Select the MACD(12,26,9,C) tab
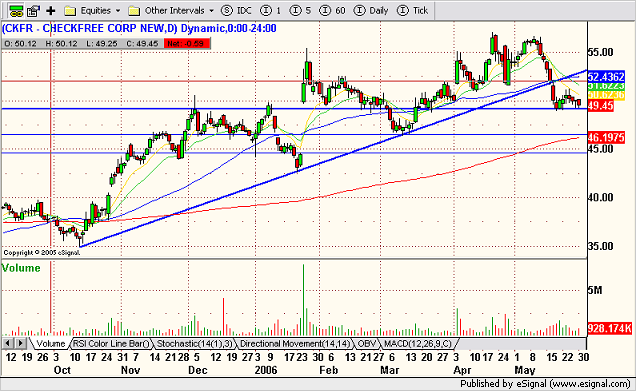The width and height of the screenshot is (636, 391). (x=418, y=344)
